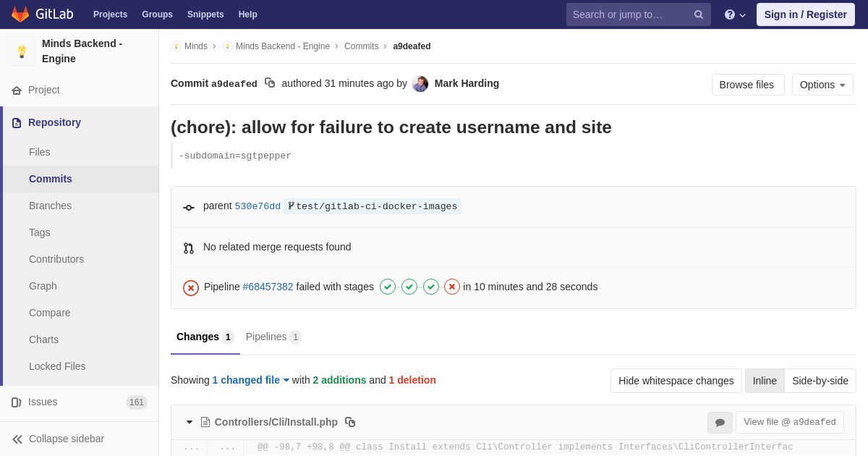Click the Minds Backend - Engine sidebar title
868x456 pixels.
click(82, 51)
